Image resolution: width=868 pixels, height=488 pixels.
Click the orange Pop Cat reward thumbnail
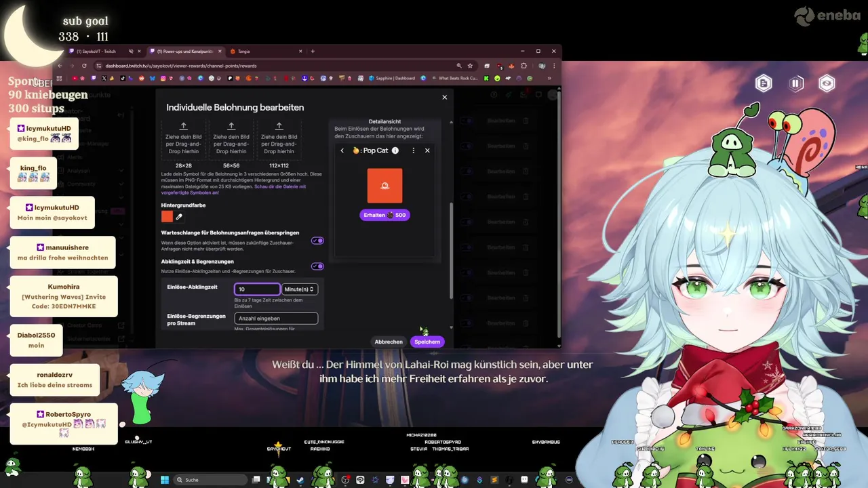coord(384,186)
